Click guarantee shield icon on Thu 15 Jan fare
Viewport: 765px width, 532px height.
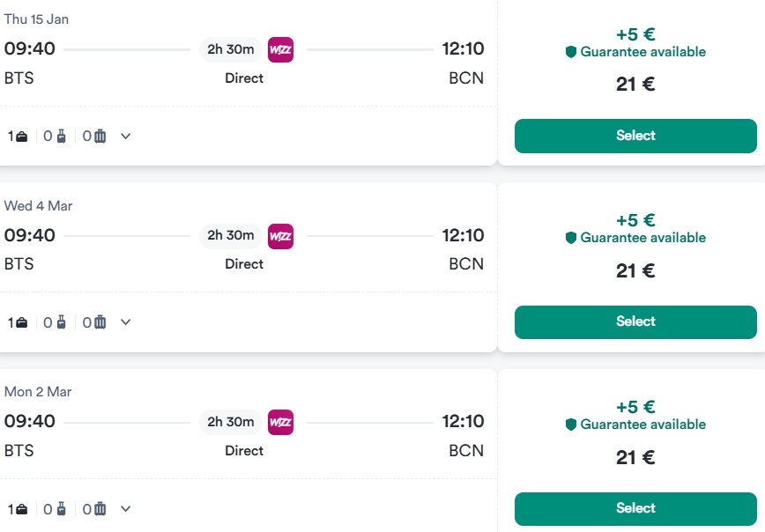tap(571, 52)
